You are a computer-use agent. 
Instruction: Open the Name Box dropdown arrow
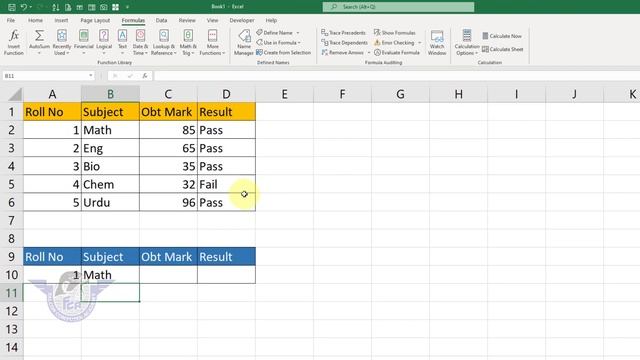click(x=91, y=76)
